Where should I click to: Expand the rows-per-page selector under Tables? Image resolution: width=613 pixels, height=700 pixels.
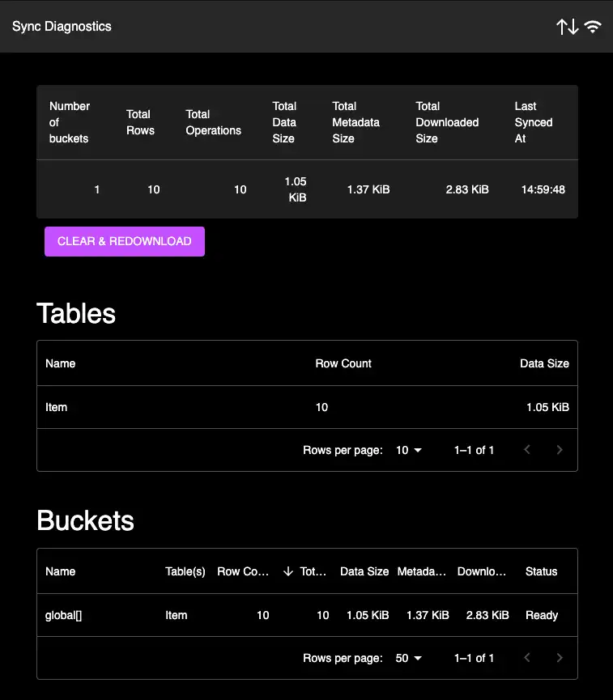click(x=409, y=450)
